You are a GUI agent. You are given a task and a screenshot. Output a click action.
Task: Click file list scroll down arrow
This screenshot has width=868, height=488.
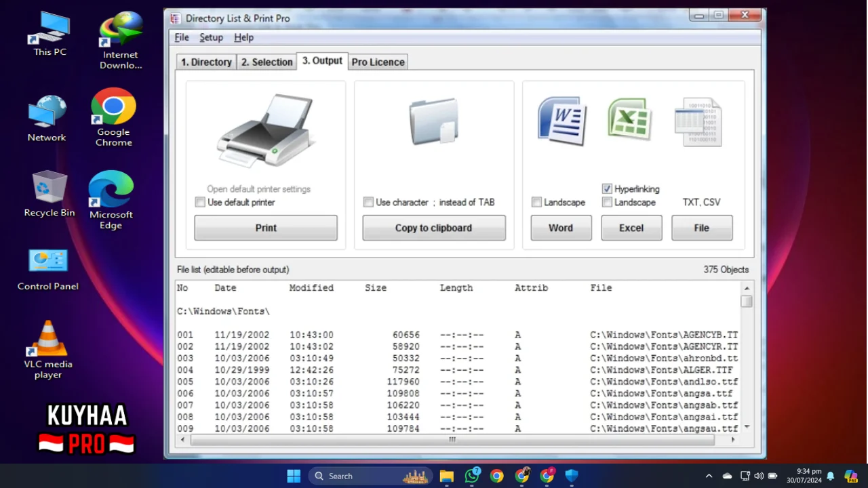click(747, 426)
